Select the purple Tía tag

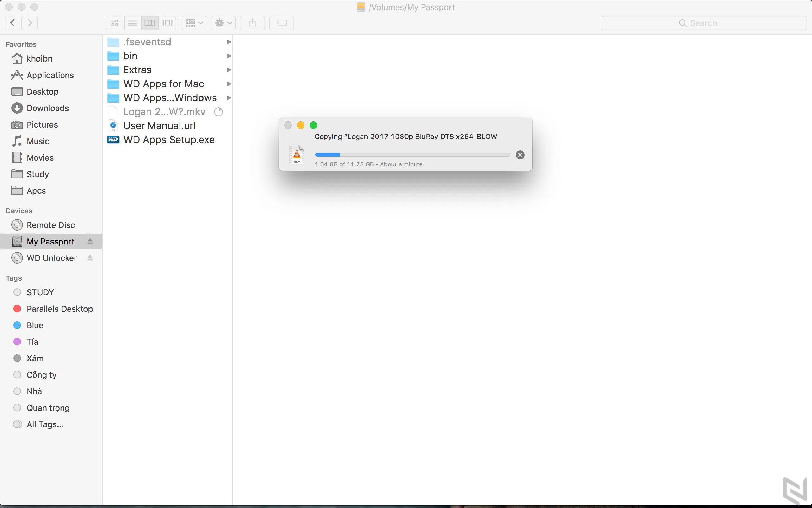[x=51, y=341]
